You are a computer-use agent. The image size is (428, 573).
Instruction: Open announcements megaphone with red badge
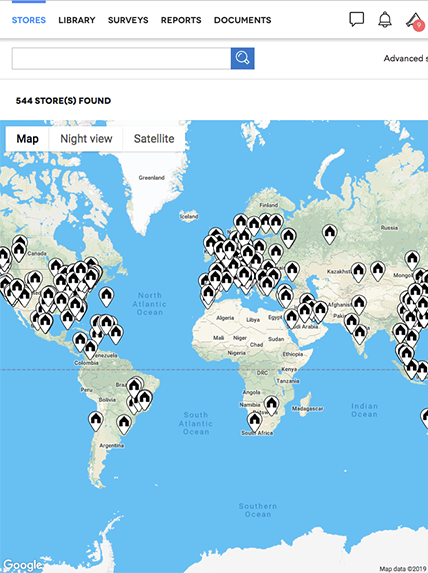pos(416,21)
